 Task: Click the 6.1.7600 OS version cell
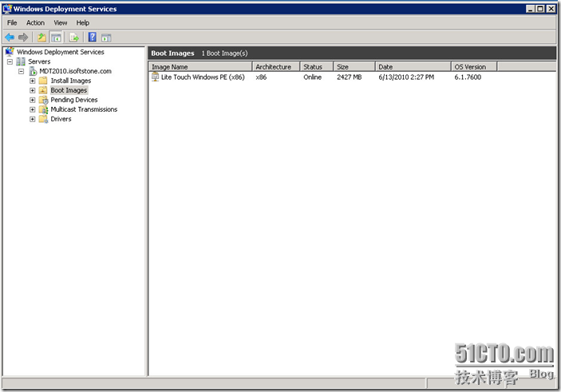pos(468,77)
